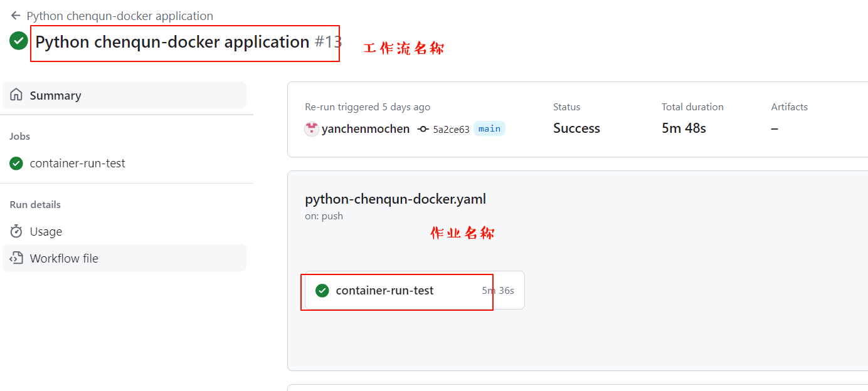
Task: Go back via the top breadcrumb workflow name
Action: [120, 16]
